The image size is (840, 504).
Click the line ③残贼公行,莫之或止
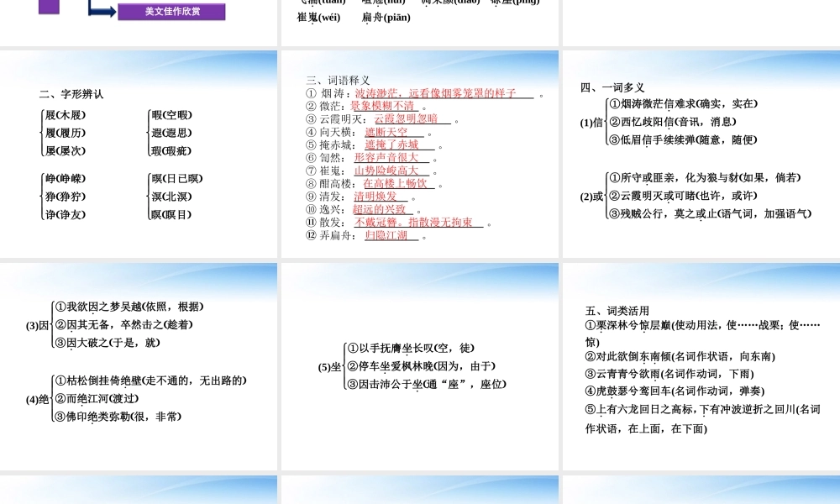[x=711, y=213]
